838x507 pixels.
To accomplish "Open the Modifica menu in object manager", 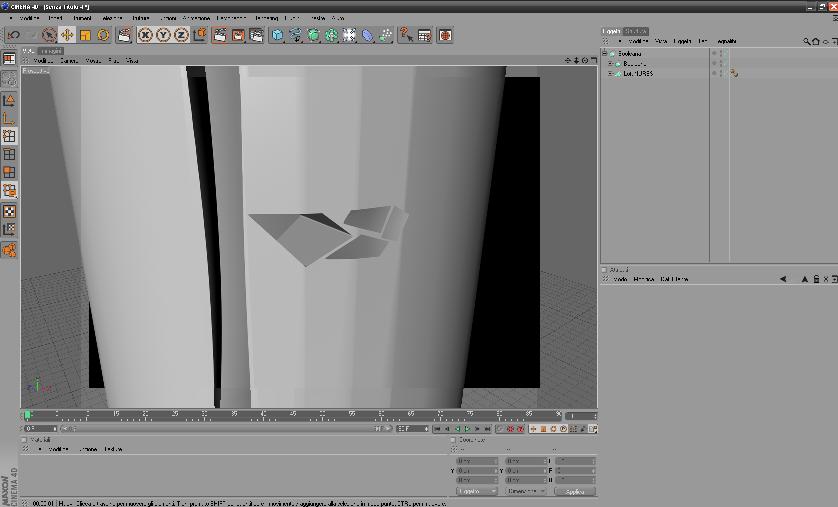I will [x=638, y=41].
